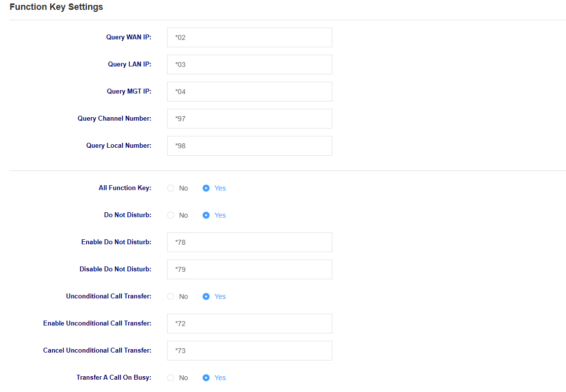The height and width of the screenshot is (392, 566).
Task: Focus the Query Local Number input
Action: pos(249,146)
